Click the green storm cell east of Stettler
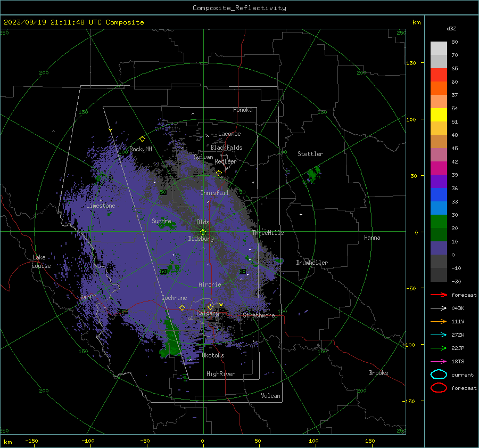Image resolution: width=479 pixels, height=448 pixels. pos(312,175)
